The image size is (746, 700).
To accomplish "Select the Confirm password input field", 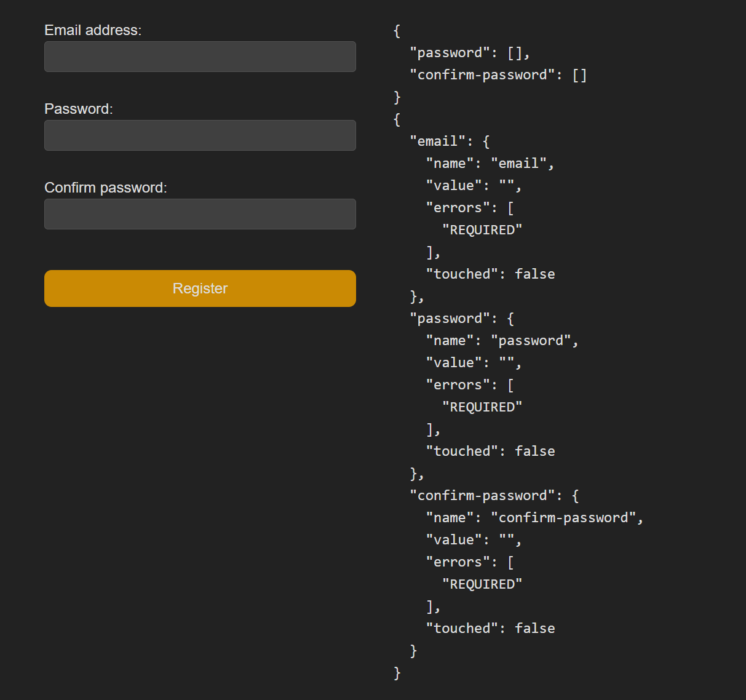I will tap(200, 214).
